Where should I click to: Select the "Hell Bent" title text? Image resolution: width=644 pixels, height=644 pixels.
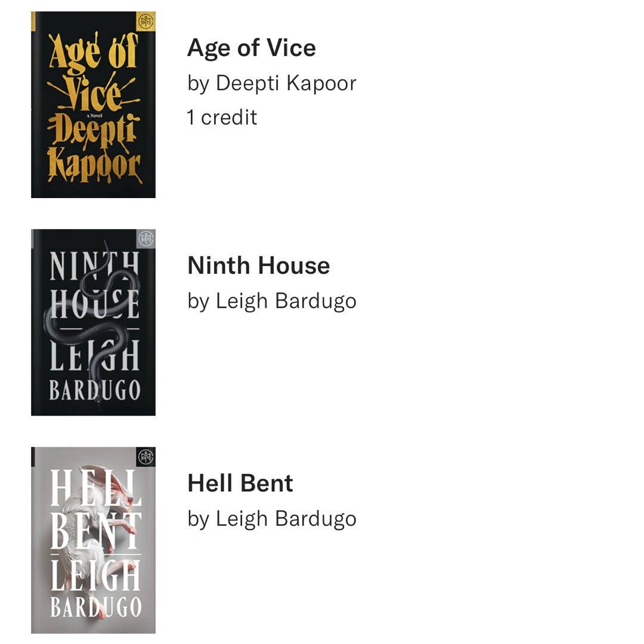(x=240, y=483)
